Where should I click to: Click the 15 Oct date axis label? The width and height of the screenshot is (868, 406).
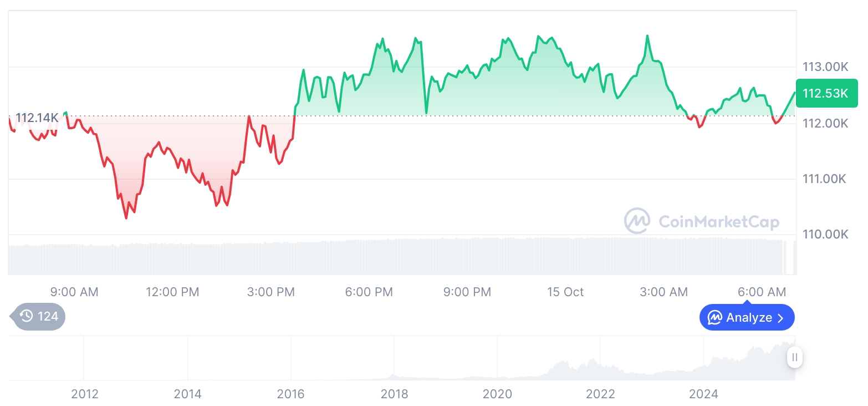(565, 292)
